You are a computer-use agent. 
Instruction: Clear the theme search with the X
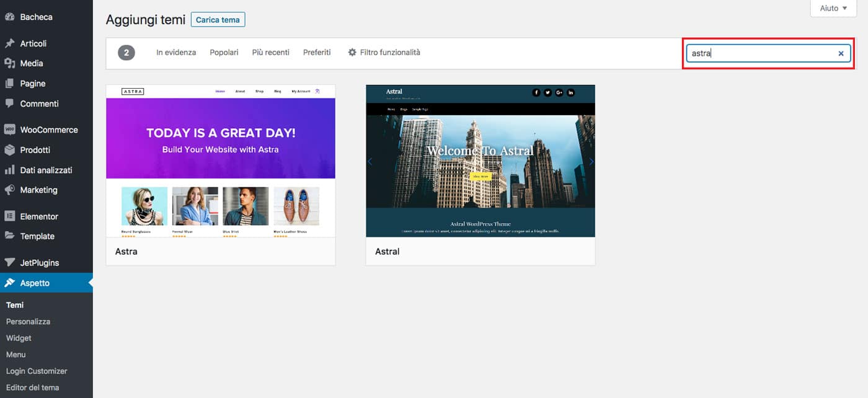click(841, 53)
